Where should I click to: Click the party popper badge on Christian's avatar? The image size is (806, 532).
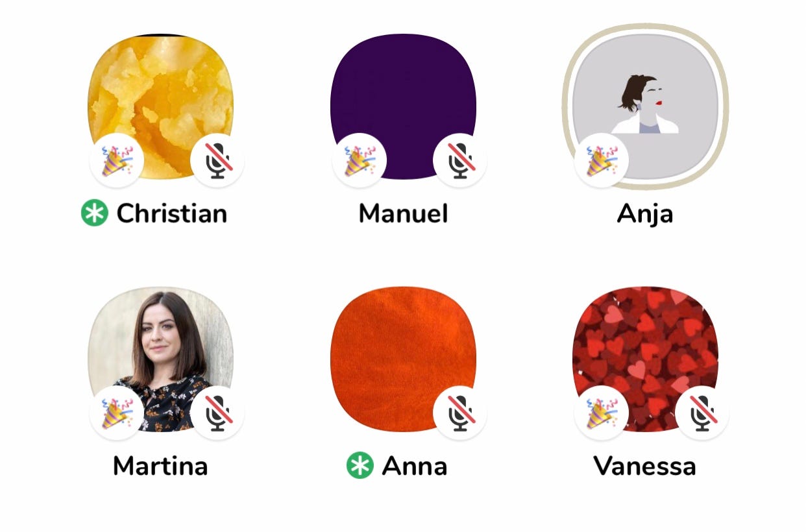(116, 160)
